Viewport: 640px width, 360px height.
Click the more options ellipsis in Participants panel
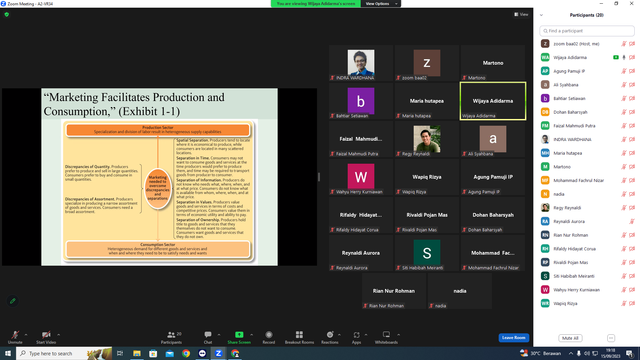pyautogui.click(x=611, y=338)
